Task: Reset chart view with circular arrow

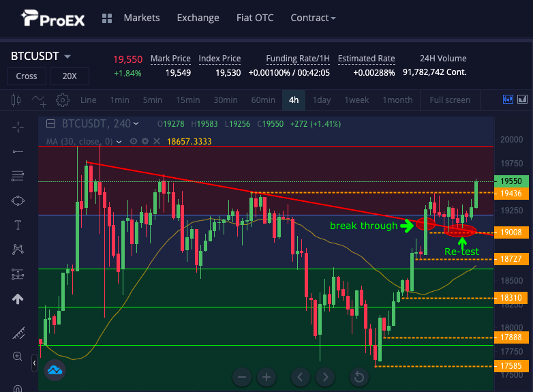Action: tap(359, 377)
